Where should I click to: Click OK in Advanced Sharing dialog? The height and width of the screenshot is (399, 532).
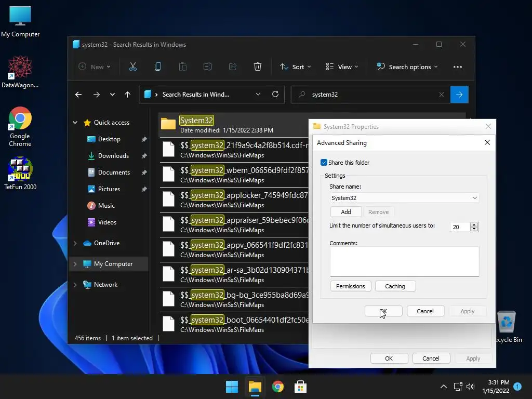[383, 311]
